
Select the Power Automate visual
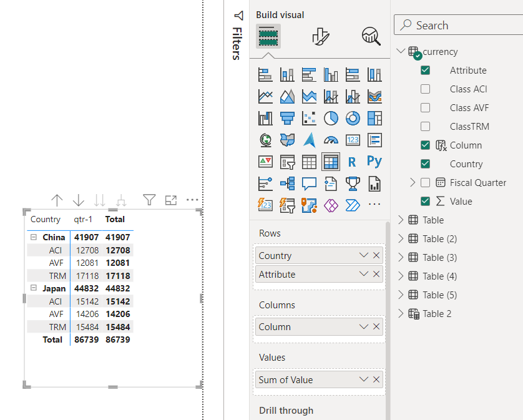353,205
